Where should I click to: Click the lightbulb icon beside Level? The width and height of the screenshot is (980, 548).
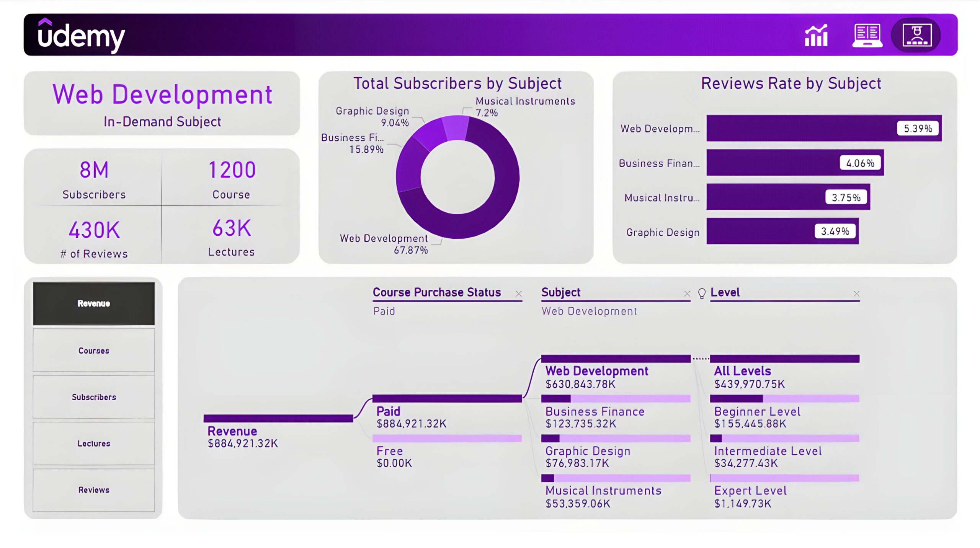[x=701, y=294]
